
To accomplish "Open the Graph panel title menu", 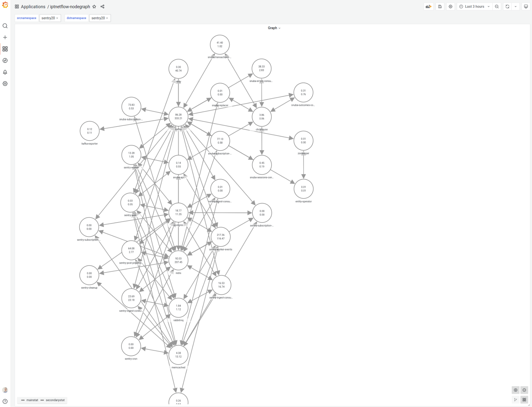I will click(x=274, y=28).
